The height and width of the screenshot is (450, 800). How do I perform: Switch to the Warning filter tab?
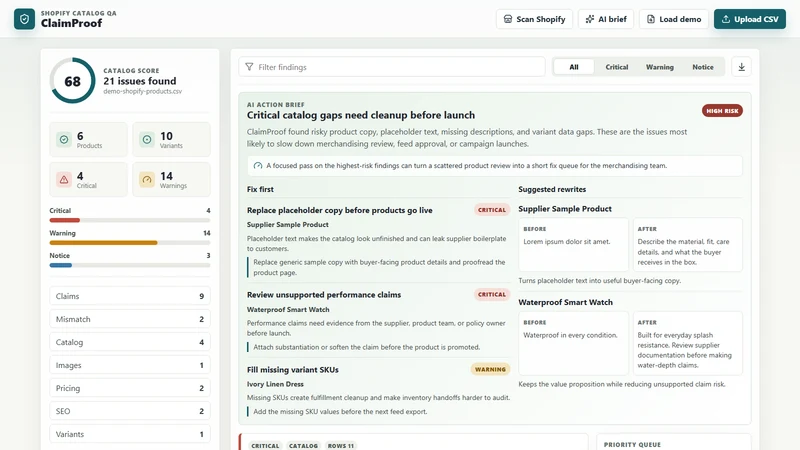pyautogui.click(x=659, y=67)
